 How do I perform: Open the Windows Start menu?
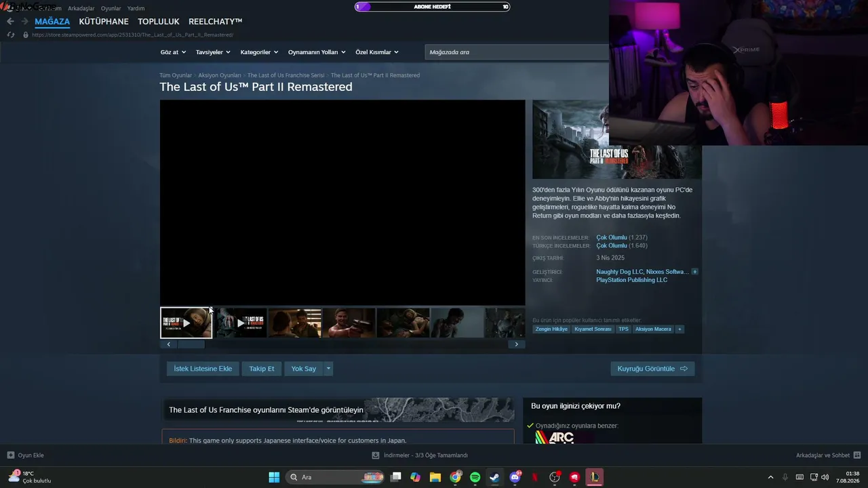tap(274, 477)
